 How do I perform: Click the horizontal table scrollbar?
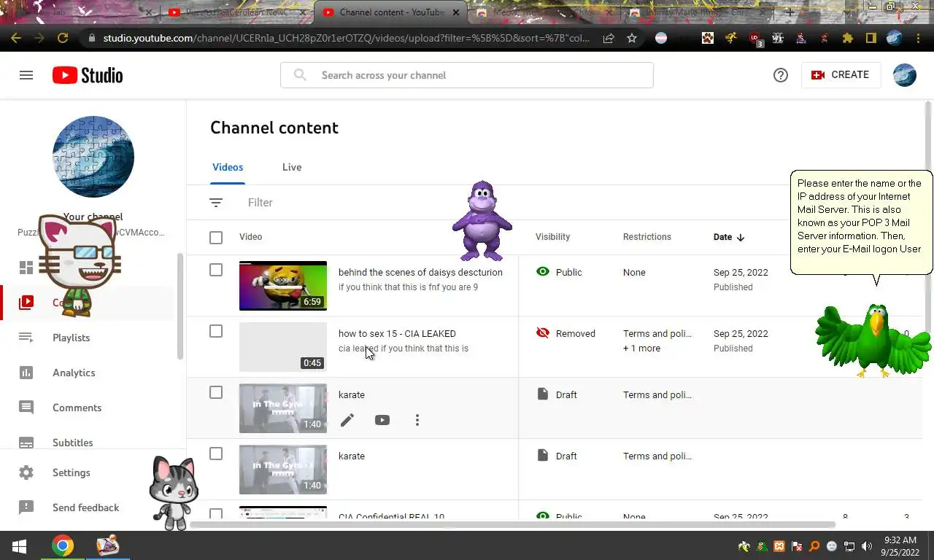click(512, 524)
